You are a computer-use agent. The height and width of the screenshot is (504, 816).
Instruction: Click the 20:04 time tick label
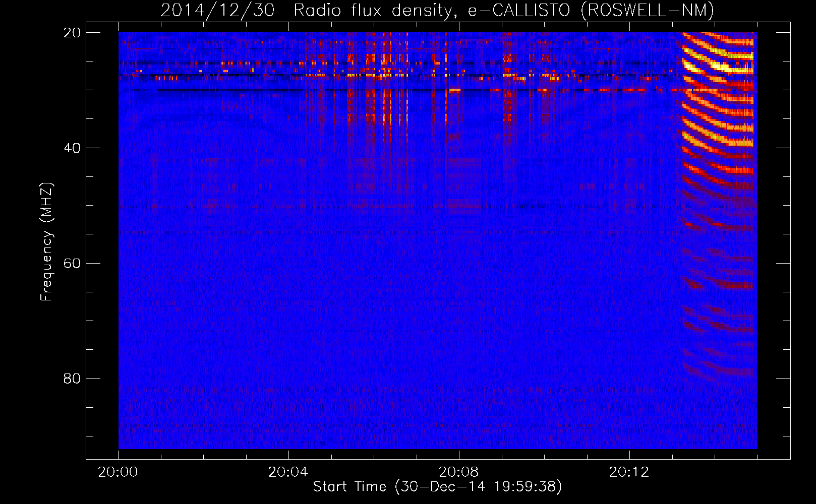[288, 472]
